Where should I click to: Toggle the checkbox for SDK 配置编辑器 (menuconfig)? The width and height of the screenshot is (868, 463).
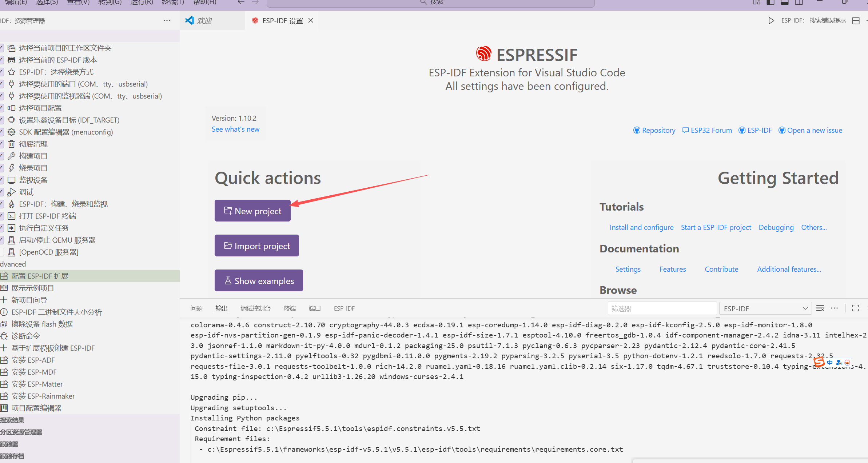coord(2,132)
